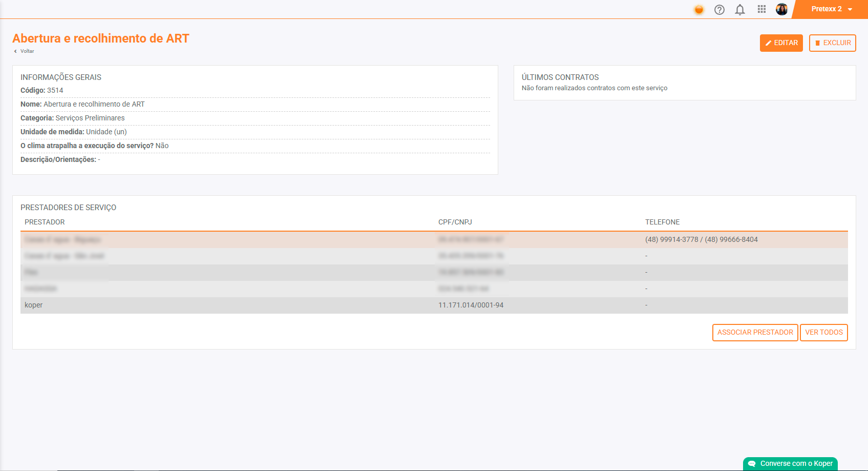Open the notifications bell
Screen dimensions: 868x471
point(740,9)
